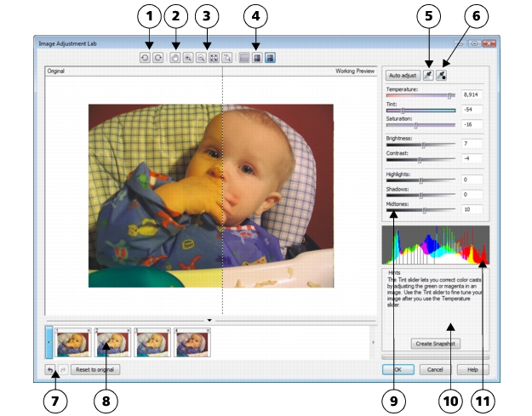The height and width of the screenshot is (416, 532).
Task: Rotate image clockwise using toolbar icon
Action: coord(157,58)
